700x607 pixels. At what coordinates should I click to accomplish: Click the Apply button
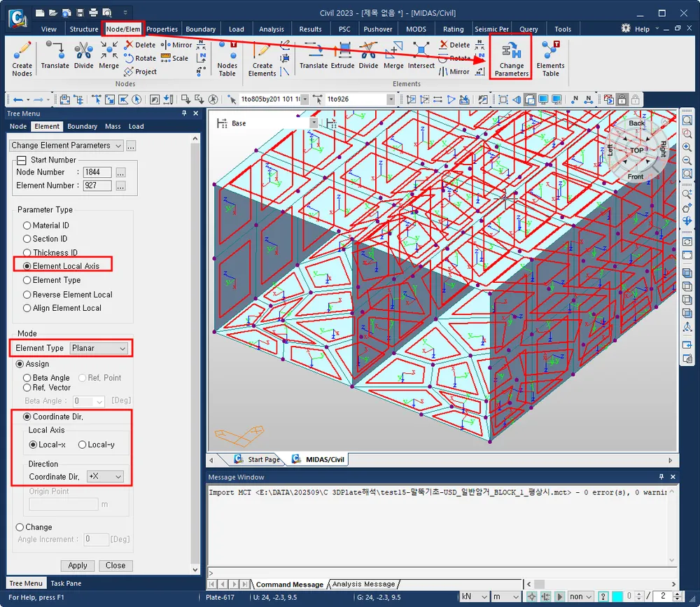77,566
